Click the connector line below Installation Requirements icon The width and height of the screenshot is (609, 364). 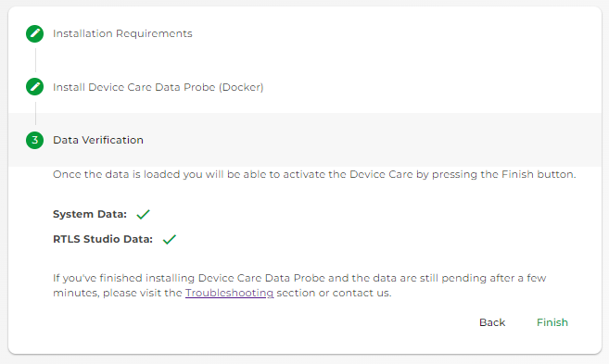36,60
